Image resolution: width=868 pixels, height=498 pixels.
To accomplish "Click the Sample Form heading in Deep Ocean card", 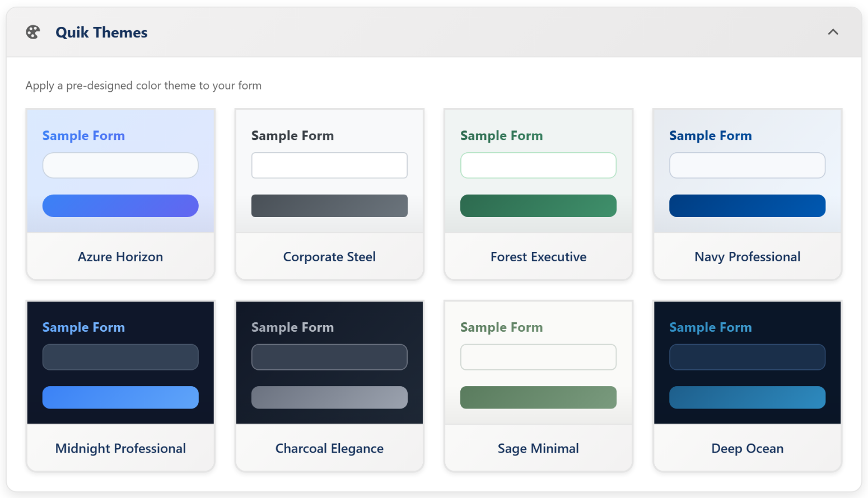I will pos(710,327).
